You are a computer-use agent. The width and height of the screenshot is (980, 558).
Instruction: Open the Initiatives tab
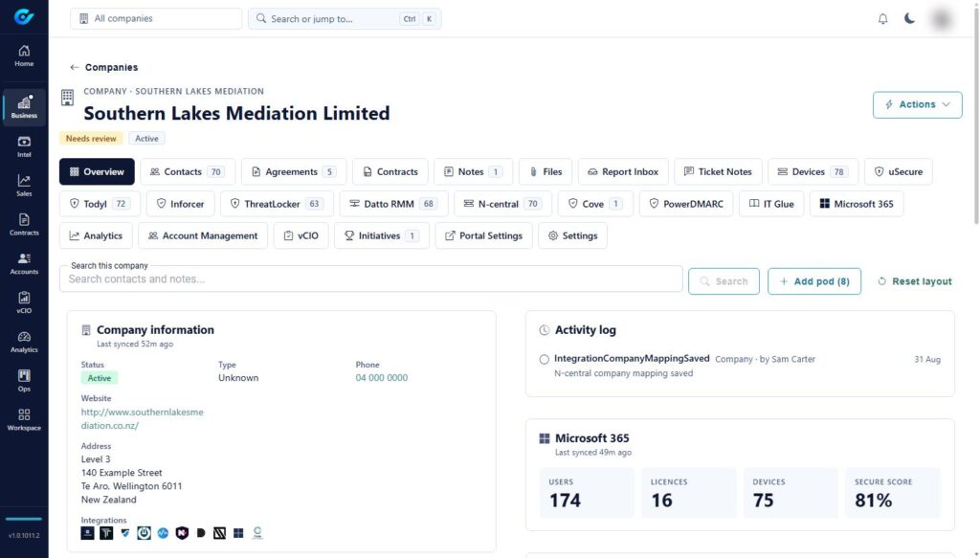tap(382, 235)
